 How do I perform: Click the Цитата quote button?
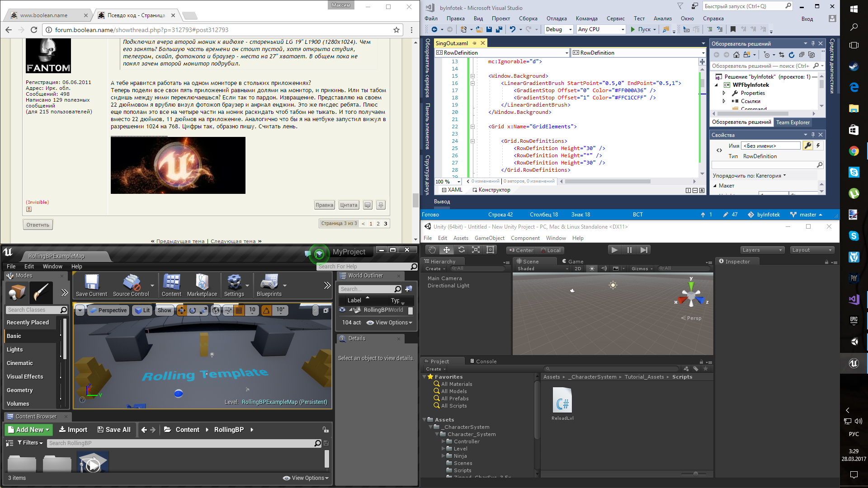click(x=349, y=205)
